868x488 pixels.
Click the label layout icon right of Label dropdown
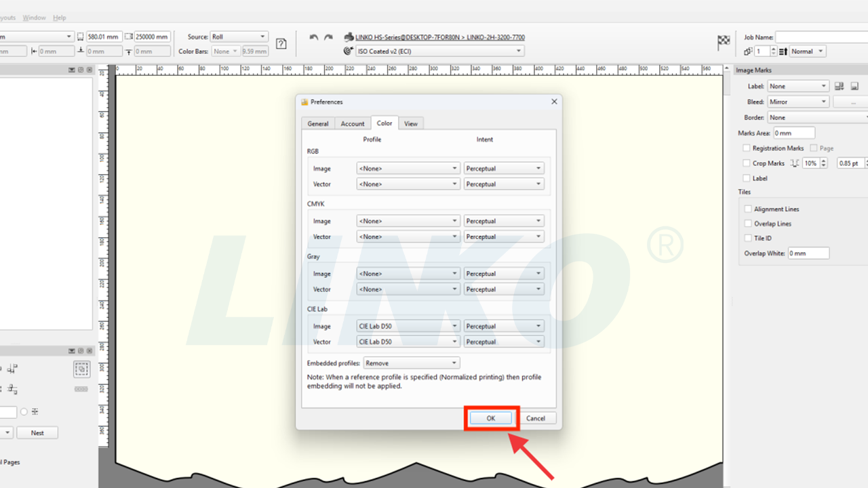click(x=839, y=86)
